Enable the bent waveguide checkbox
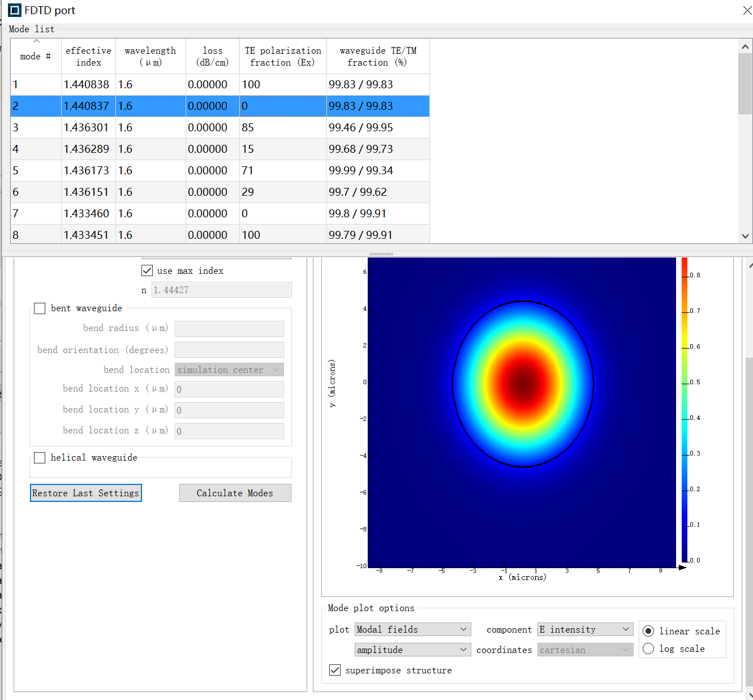The image size is (753, 700). coord(40,308)
